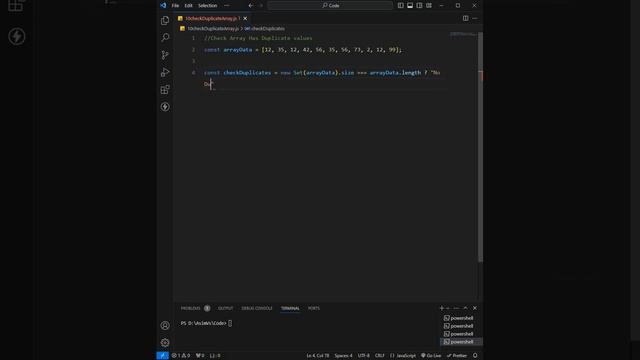Click the comment line Check Array Has Duplicate values
Viewport: 640px width, 360px height.
coord(258,38)
